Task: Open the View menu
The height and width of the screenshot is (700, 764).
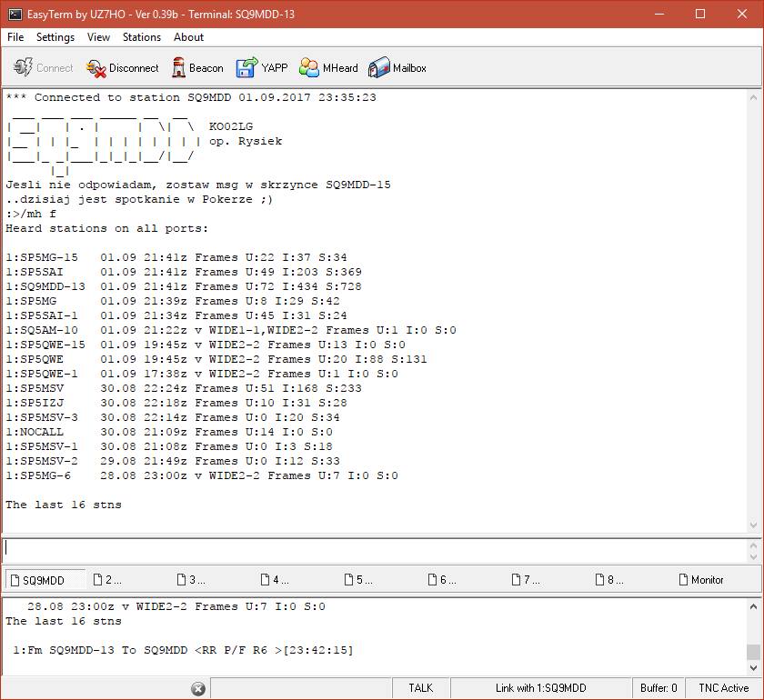Action: [x=98, y=37]
